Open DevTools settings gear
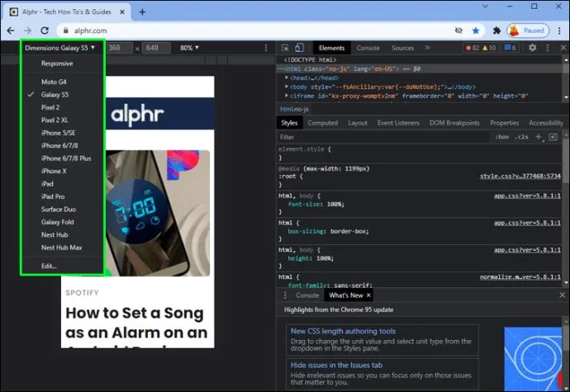 533,48
